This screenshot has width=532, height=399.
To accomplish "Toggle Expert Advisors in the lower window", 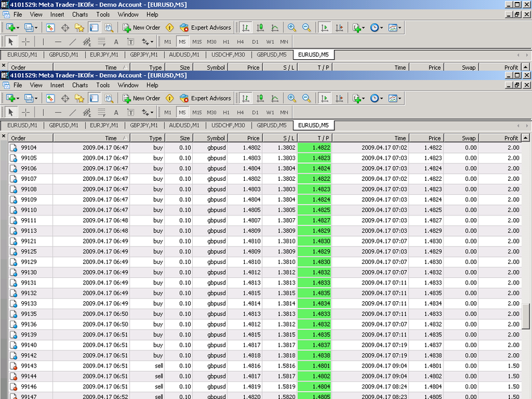I will (x=205, y=98).
